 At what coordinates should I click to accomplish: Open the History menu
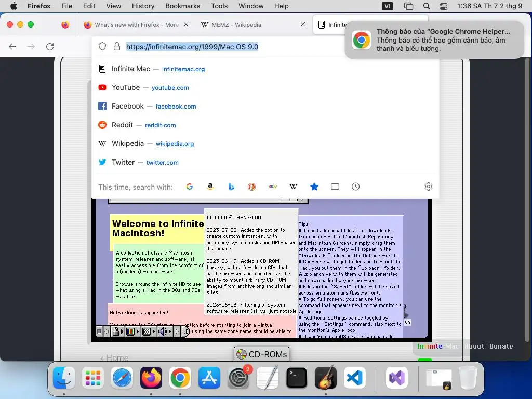(x=143, y=6)
